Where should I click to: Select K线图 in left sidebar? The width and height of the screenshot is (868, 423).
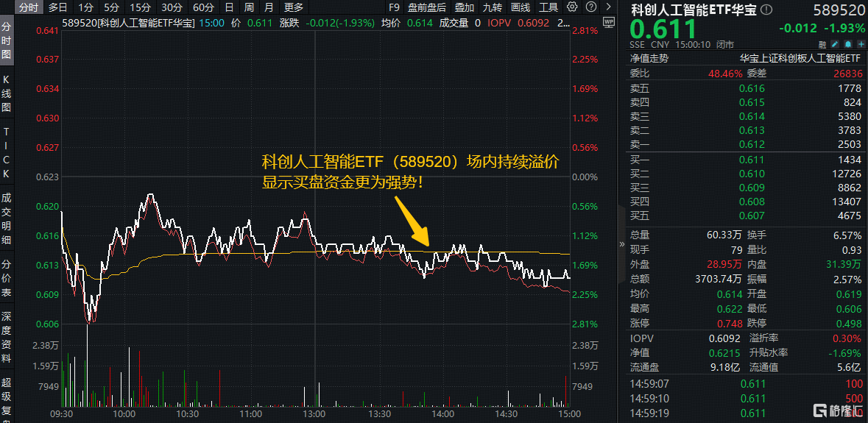[7, 94]
